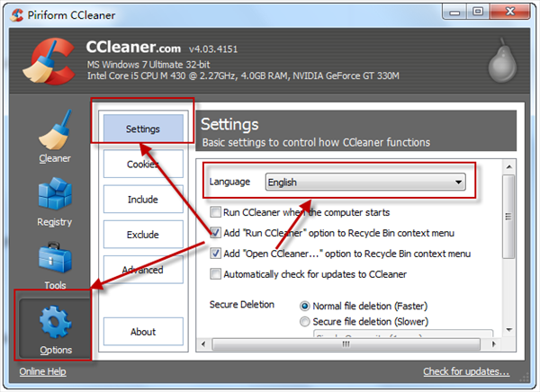Click the vertical scrollbar up arrow

pos(509,167)
